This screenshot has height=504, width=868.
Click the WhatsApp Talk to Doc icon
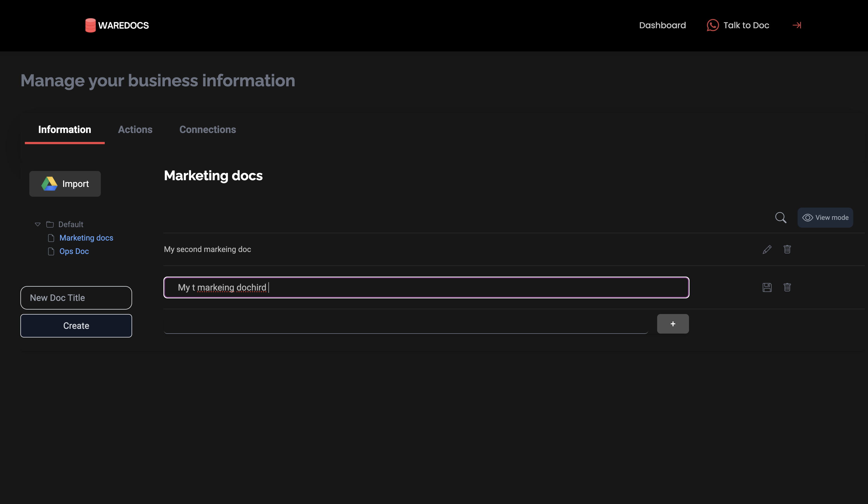pos(712,25)
